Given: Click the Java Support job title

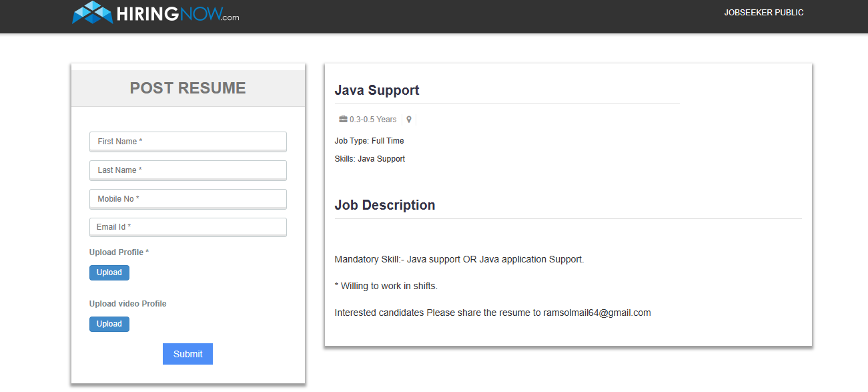Looking at the screenshot, I should coord(377,90).
